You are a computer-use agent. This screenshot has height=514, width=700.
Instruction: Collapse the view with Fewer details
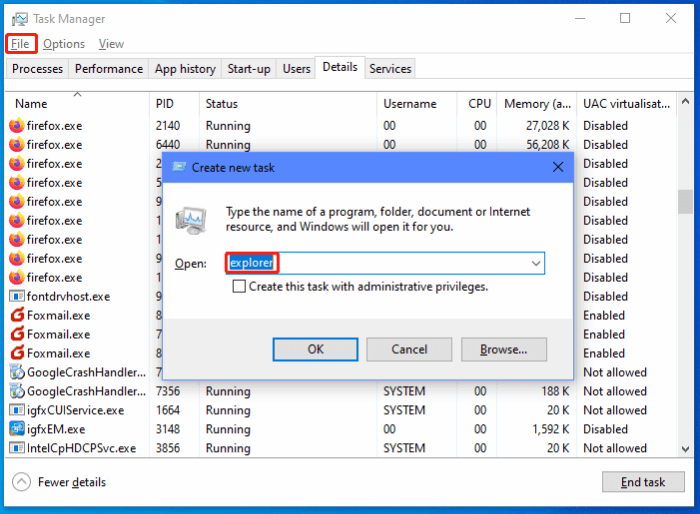[x=59, y=482]
